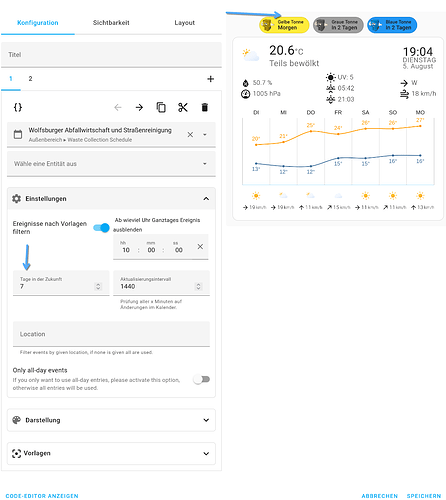The height and width of the screenshot is (500, 446).
Task: Click Sunday forecast sun icon below SO
Action: [x=393, y=196]
